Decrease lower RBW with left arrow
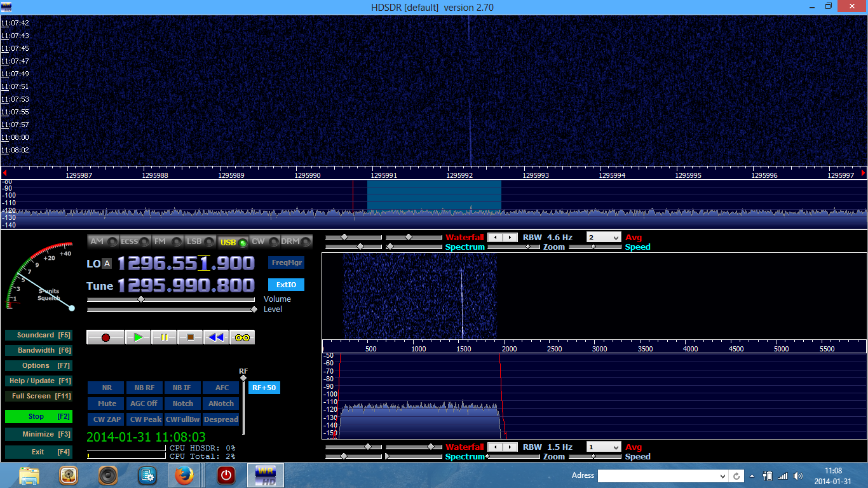Screen dimensions: 868x488 (x=495, y=447)
